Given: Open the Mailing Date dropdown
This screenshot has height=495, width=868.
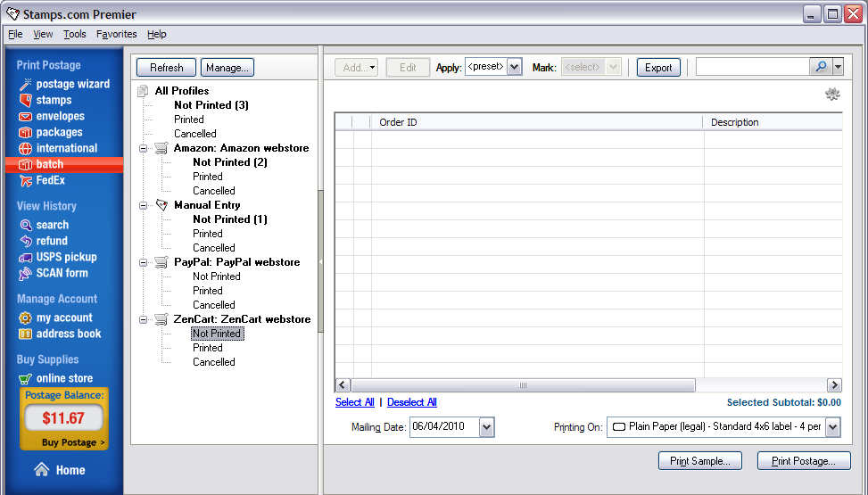Looking at the screenshot, I should pos(486,427).
